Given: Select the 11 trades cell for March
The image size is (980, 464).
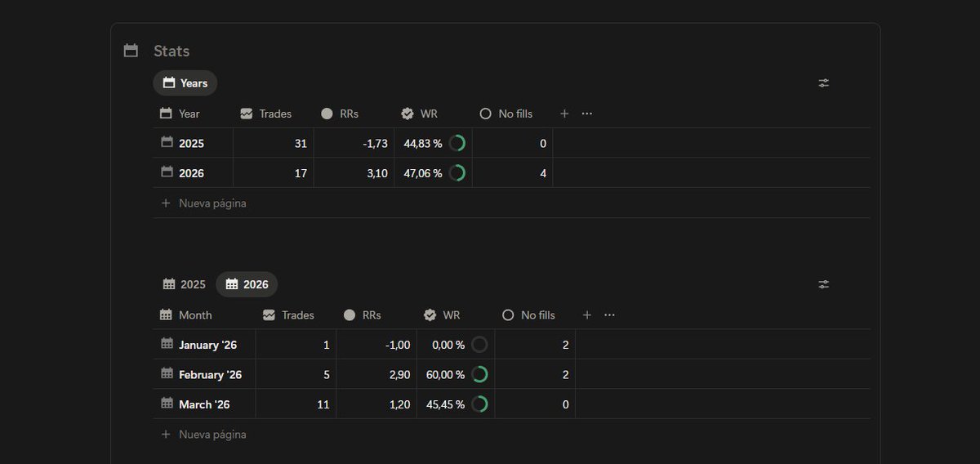Looking at the screenshot, I should click(x=296, y=404).
